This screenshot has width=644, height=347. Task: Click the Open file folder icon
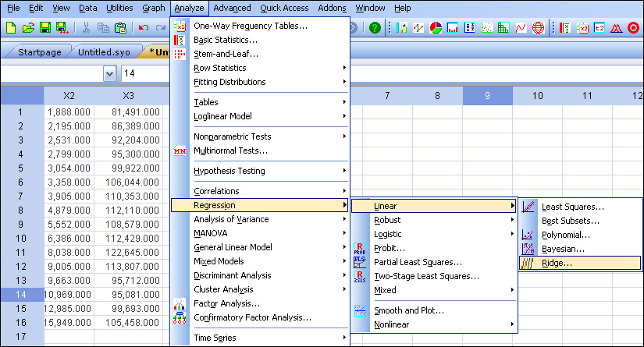[x=28, y=28]
